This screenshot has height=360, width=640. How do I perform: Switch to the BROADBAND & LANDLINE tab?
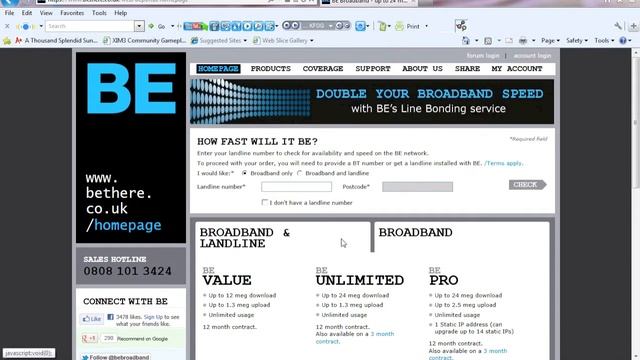coord(282,238)
